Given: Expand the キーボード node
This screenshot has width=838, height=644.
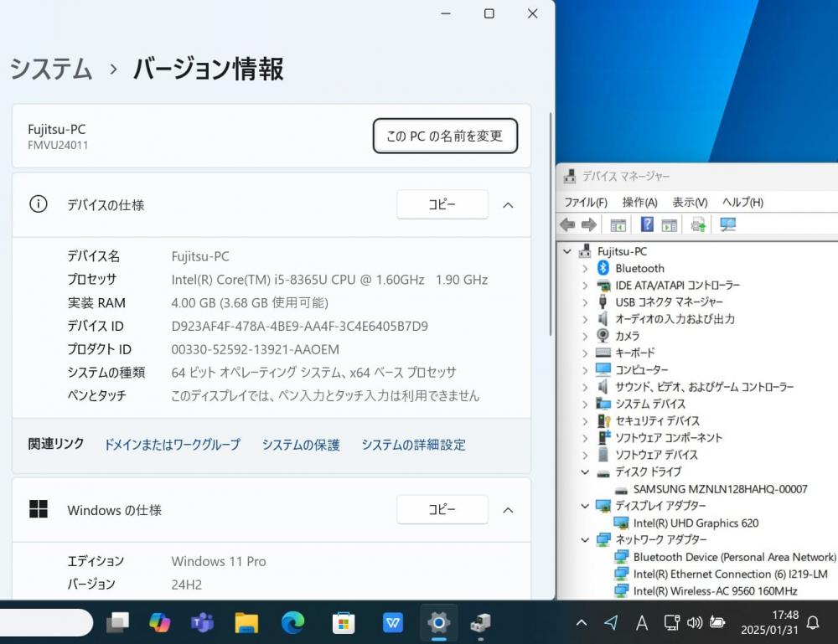Looking at the screenshot, I should 585,353.
